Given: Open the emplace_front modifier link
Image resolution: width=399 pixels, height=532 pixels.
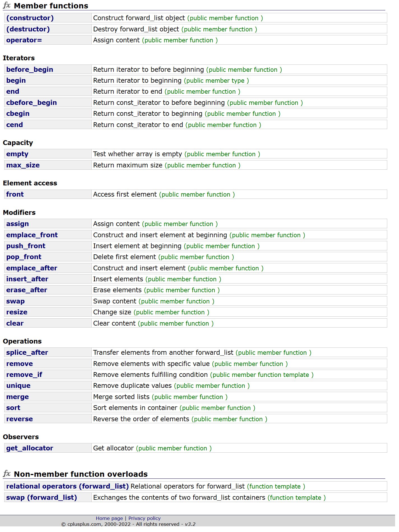Looking at the screenshot, I should click(x=32, y=235).
